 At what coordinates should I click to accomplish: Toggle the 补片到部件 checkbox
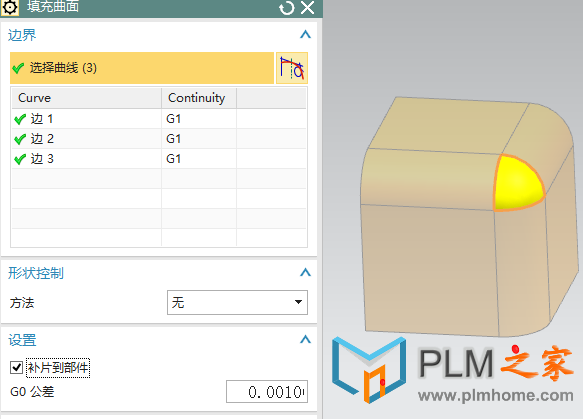click(x=16, y=368)
